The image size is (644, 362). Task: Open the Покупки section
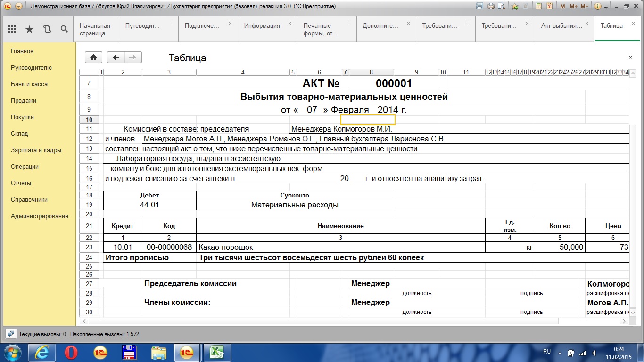(22, 117)
